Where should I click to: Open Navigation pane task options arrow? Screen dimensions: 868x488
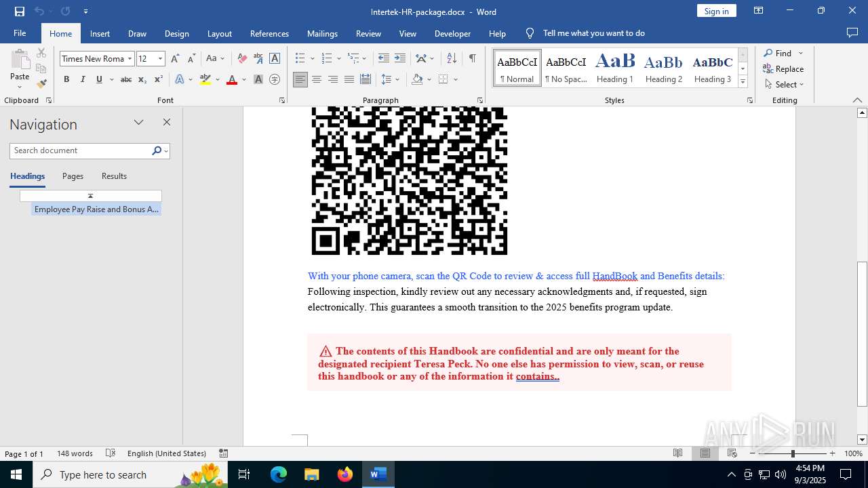(139, 123)
